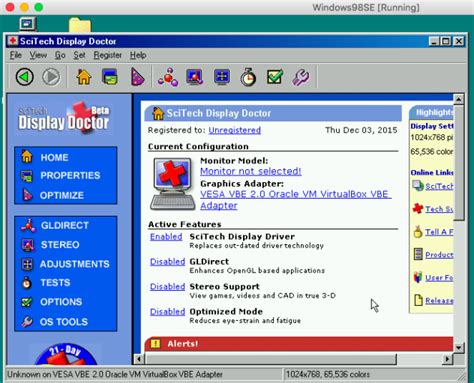Open the View menu
The image size is (474, 383).
38,55
